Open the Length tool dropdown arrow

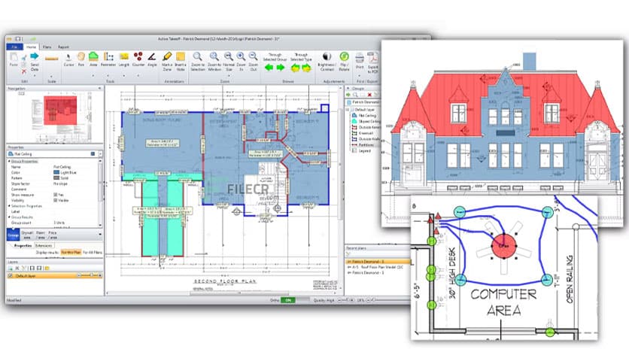pyautogui.click(x=124, y=75)
